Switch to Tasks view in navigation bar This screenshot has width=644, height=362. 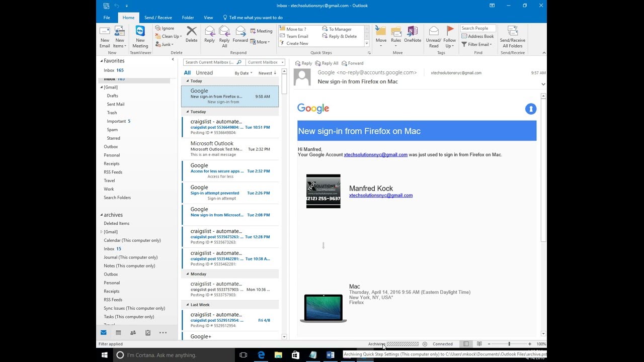click(148, 332)
